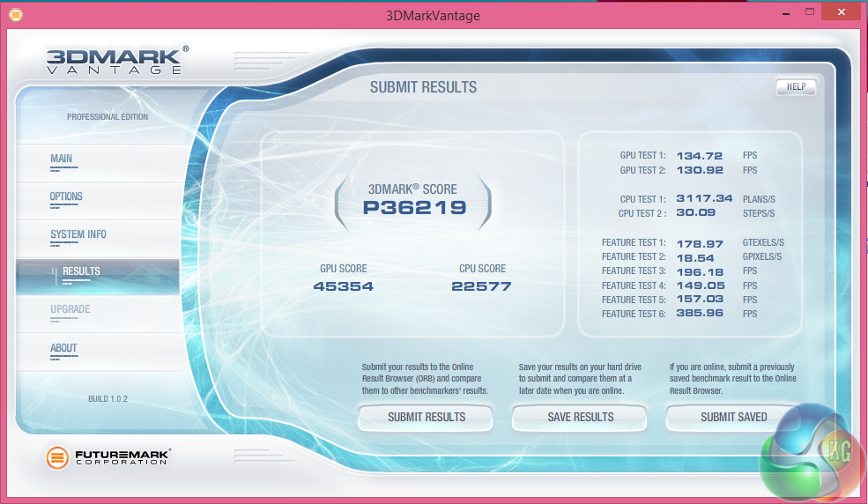Click the GPIXELS/S unit label
The width and height of the screenshot is (868, 504).
coord(762,257)
